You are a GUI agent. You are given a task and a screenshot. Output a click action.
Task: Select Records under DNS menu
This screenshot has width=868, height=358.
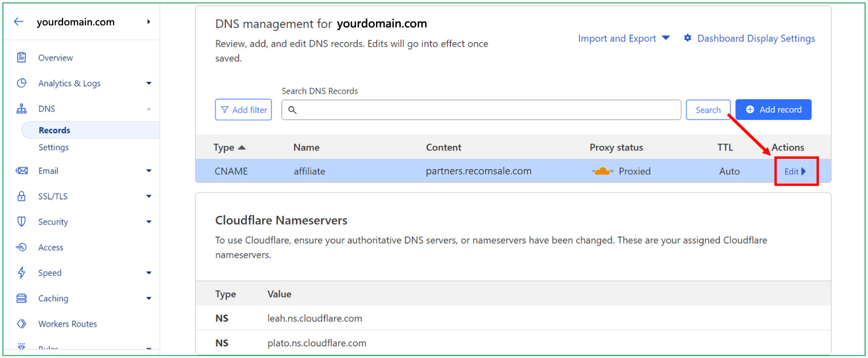pyautogui.click(x=55, y=130)
